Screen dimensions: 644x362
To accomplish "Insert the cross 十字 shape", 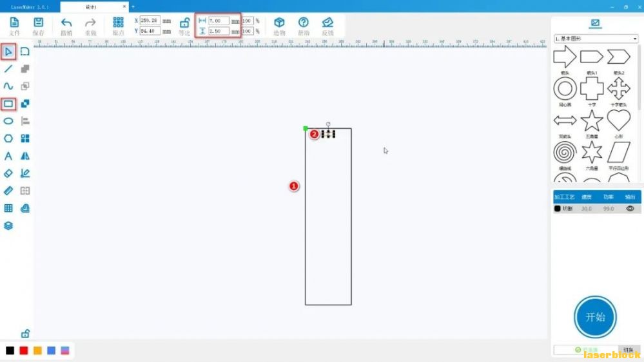I will click(591, 89).
